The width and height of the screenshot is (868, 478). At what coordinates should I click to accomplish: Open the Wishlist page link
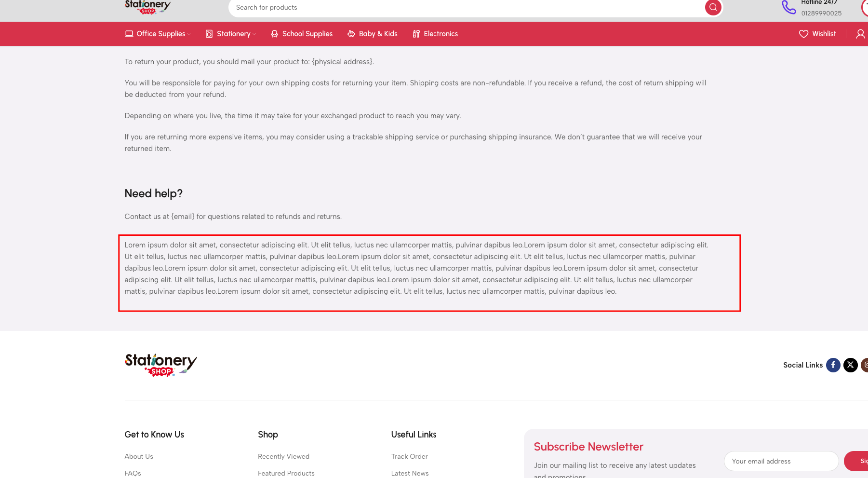pyautogui.click(x=824, y=34)
